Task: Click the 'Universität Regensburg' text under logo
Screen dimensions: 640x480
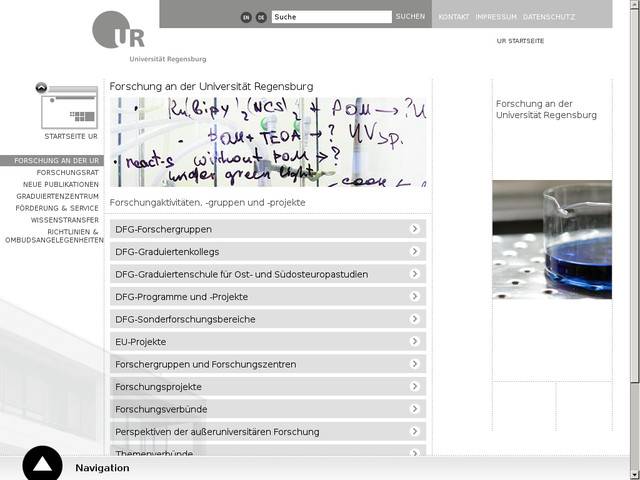Action: 168,59
